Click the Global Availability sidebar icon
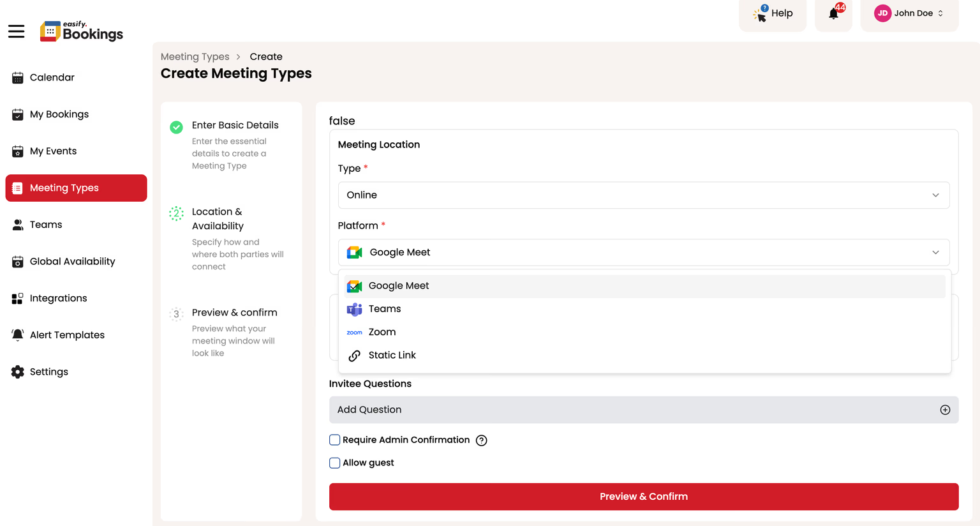980x526 pixels. (x=18, y=262)
